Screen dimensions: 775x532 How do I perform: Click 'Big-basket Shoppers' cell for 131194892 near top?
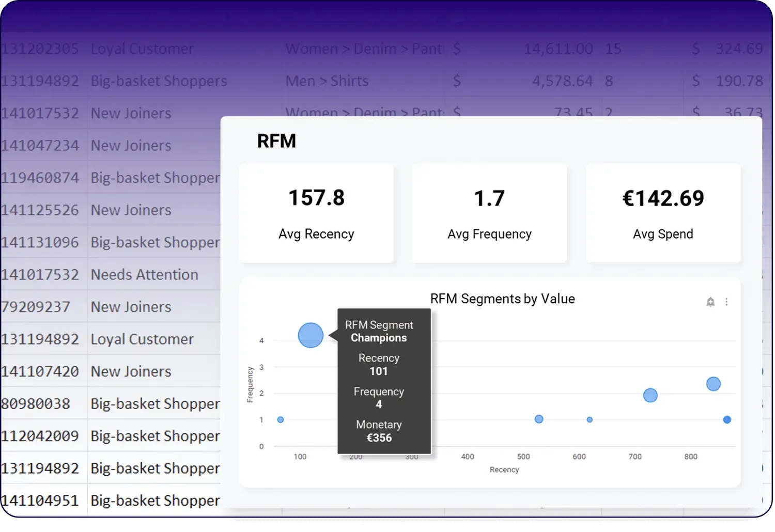coord(159,81)
